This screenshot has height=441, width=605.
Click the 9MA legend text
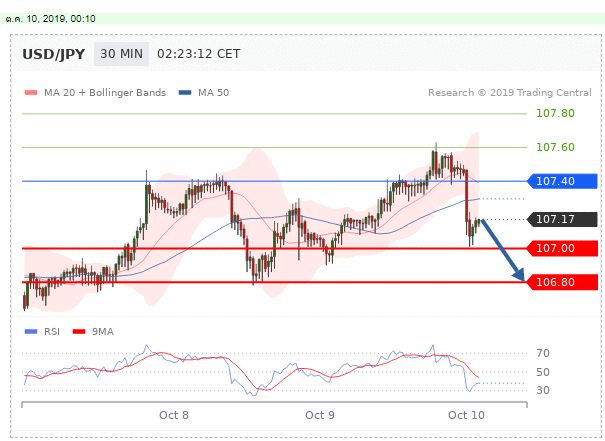[103, 332]
